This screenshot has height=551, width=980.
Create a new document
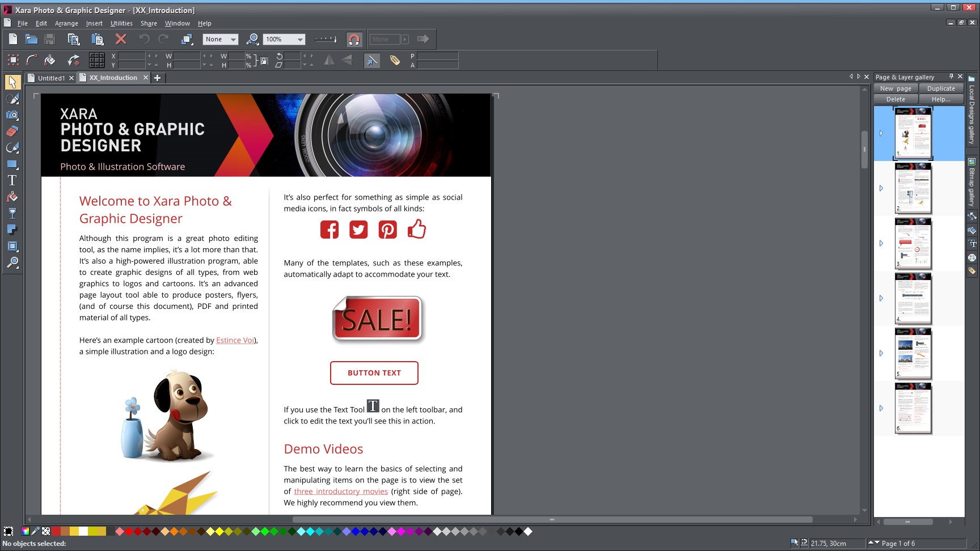(12, 39)
